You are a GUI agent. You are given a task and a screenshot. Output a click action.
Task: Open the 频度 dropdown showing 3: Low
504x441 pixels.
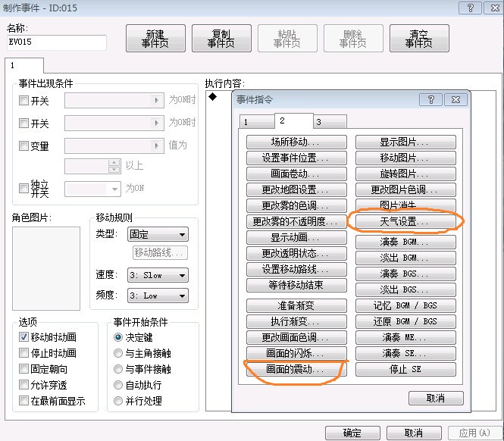tap(158, 296)
